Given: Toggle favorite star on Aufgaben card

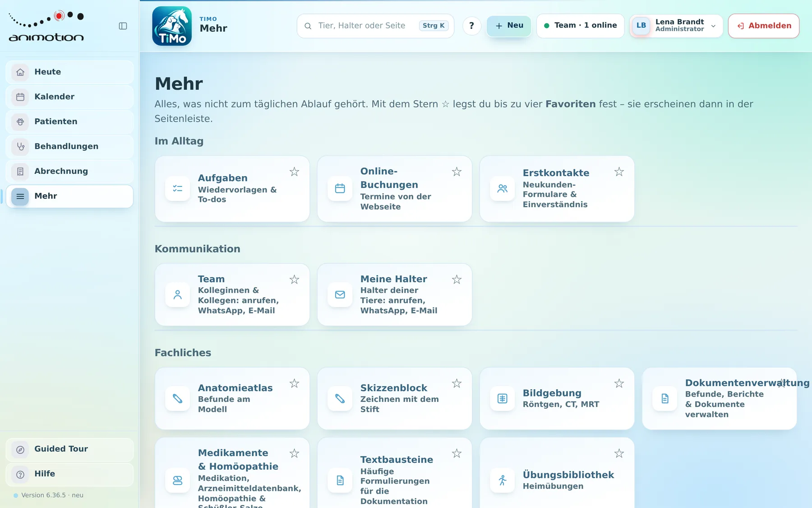Looking at the screenshot, I should coord(294,172).
